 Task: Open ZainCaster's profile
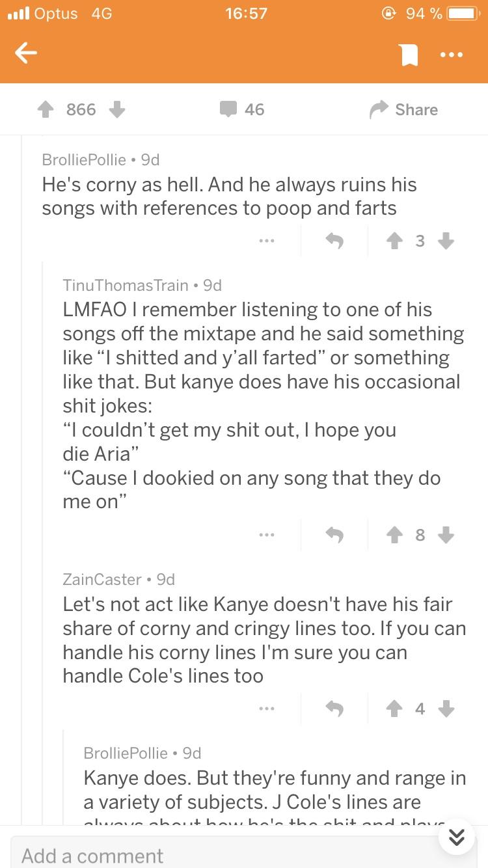[x=100, y=579]
